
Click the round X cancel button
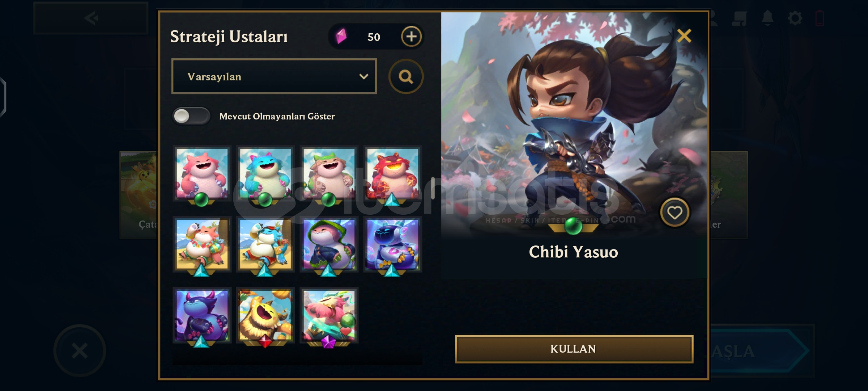tap(80, 350)
